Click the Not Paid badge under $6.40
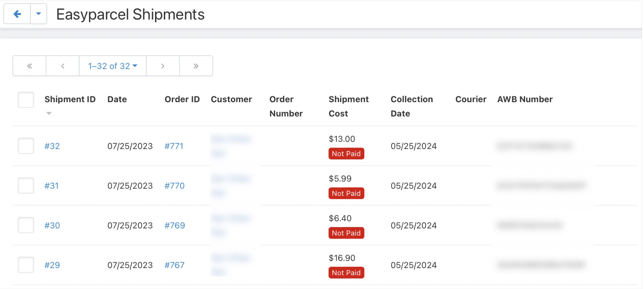 (346, 233)
